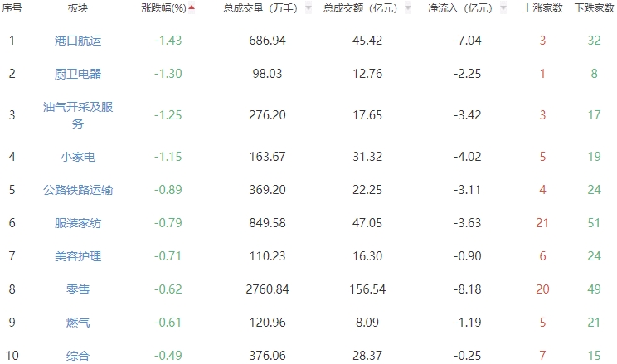Click sort arrow next to 总成交额（亿元）
Viewport: 617px width, 364px height.
click(x=408, y=8)
